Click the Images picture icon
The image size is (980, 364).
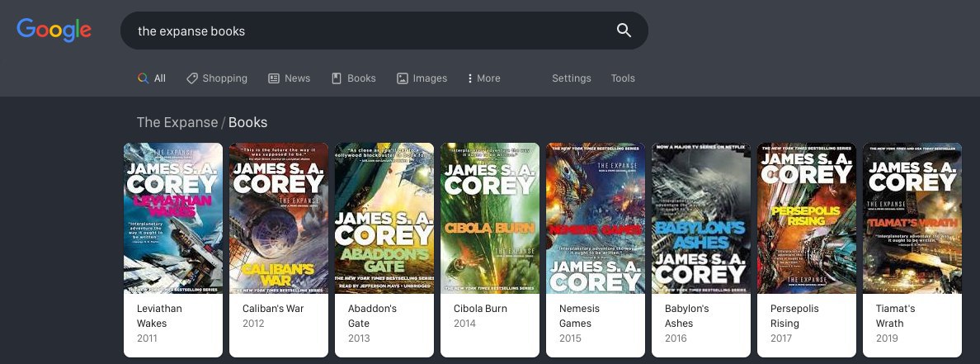click(403, 78)
